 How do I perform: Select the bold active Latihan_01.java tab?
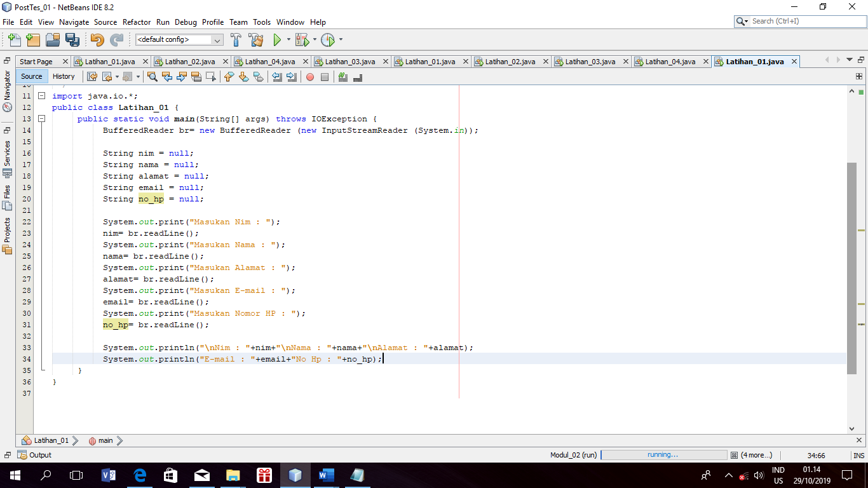point(754,62)
